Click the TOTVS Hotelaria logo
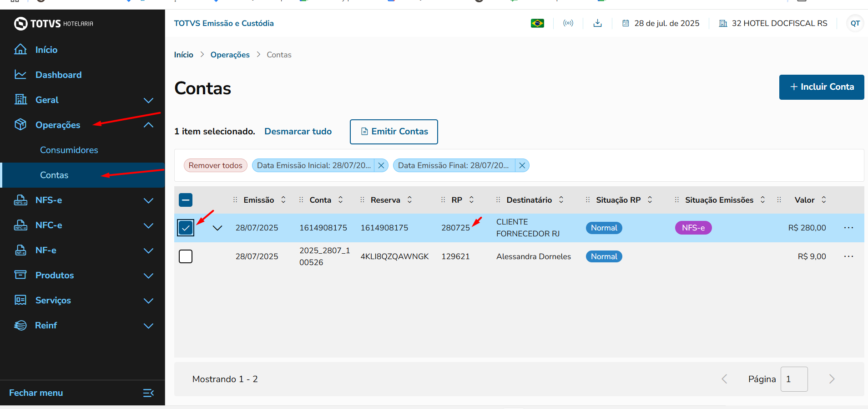 [x=53, y=23]
